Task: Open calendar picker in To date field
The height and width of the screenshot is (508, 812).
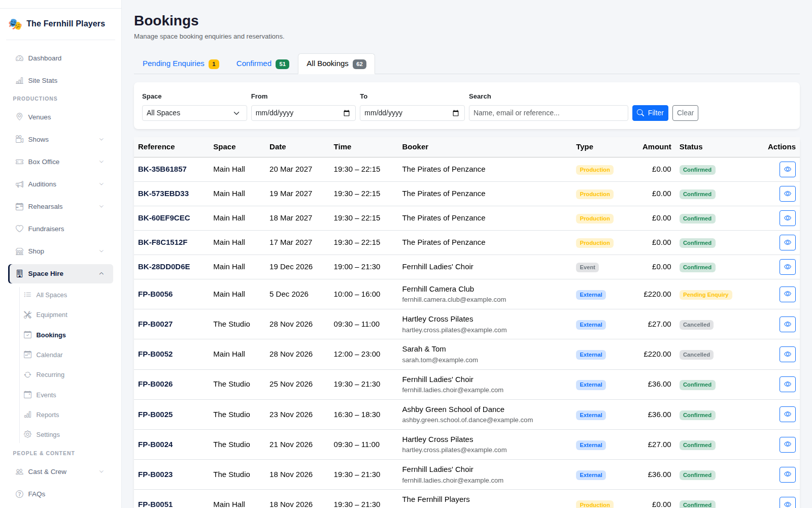Action: [456, 113]
